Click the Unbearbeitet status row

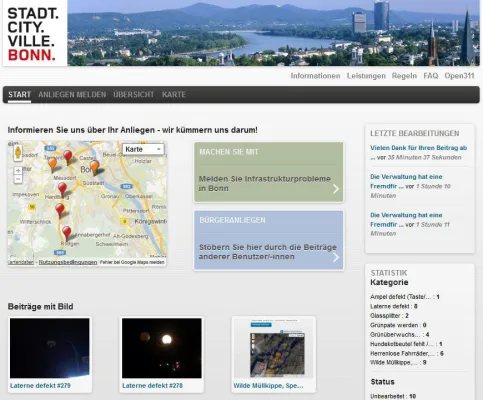click(x=393, y=396)
